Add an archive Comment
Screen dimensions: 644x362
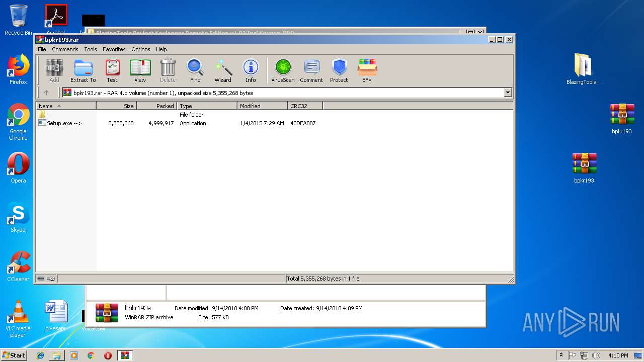(x=311, y=70)
